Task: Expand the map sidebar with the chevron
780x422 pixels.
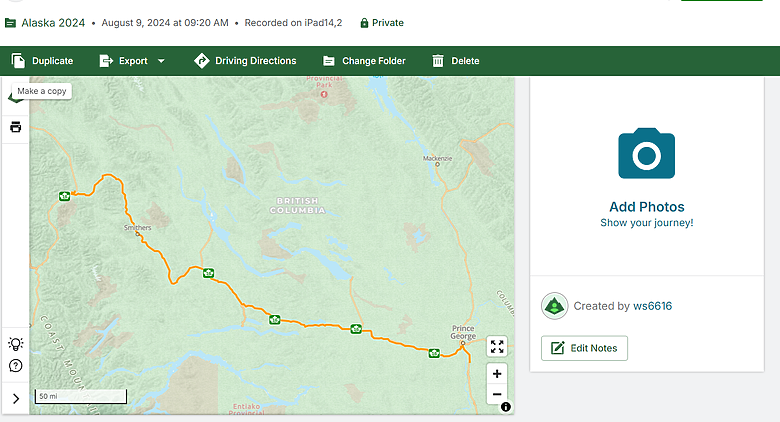Action: coord(16,399)
